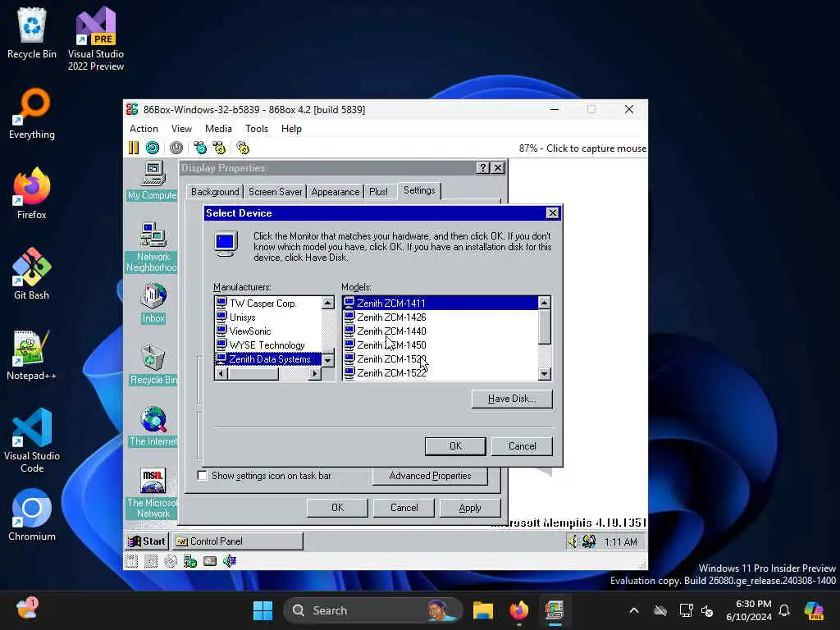Screen dimensions: 840x630
Task: Click Cancel in the Select Device dialog
Action: [x=522, y=445]
